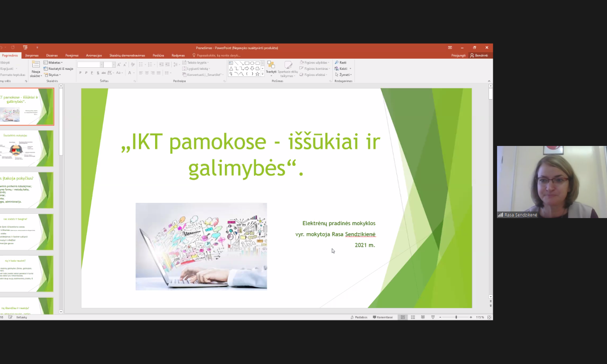Open the Skyrius section dropdown

(52, 75)
